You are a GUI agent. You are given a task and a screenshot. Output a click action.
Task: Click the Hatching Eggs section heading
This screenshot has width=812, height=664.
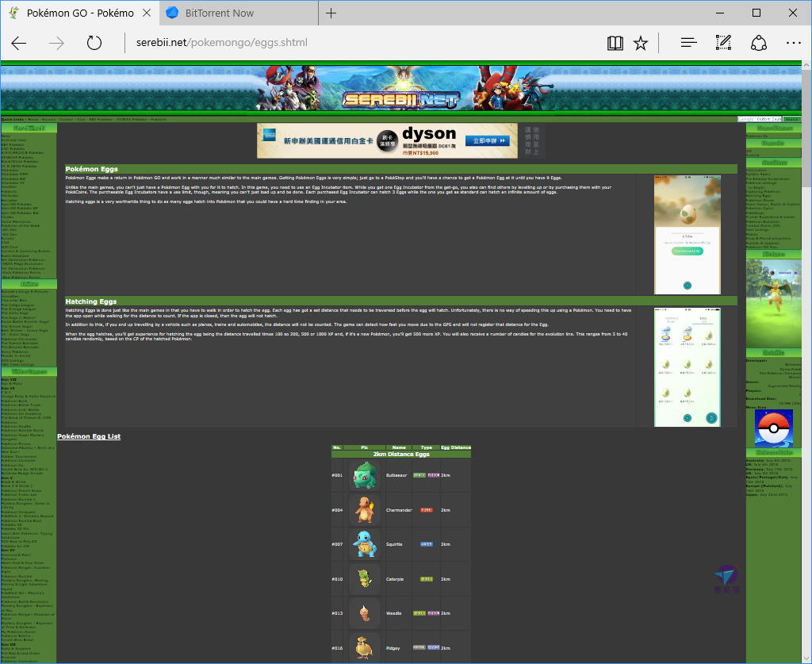[91, 301]
